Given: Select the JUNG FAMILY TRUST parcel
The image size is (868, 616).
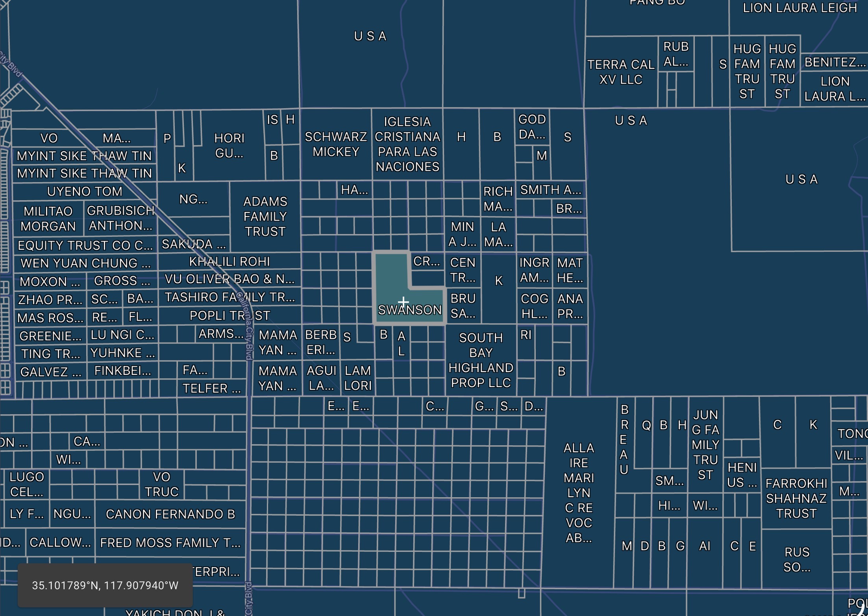Looking at the screenshot, I should 705,444.
